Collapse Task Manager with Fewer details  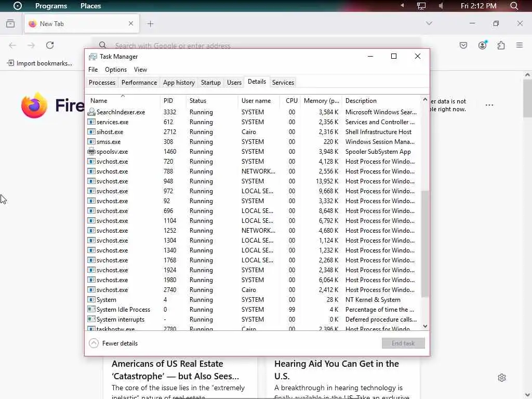[x=113, y=343]
